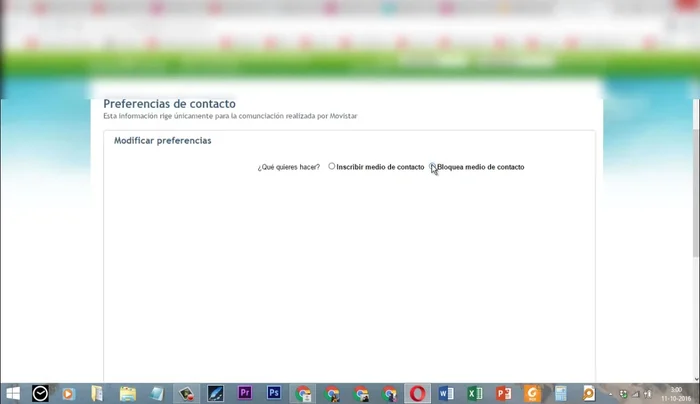Open the feather pen app taskbar icon
Viewport: 700px width, 404px height.
pos(215,393)
